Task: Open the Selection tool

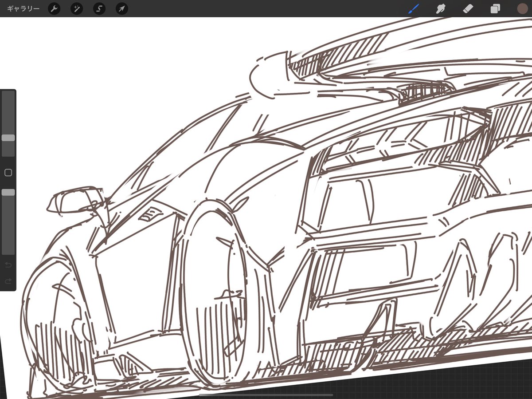Action: tap(99, 9)
